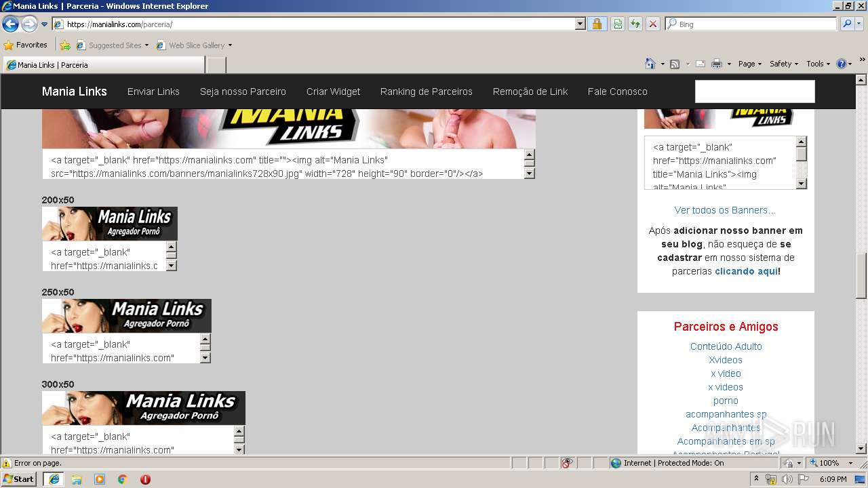Click the address bar URL field
This screenshot has height=488, width=868.
[319, 24]
